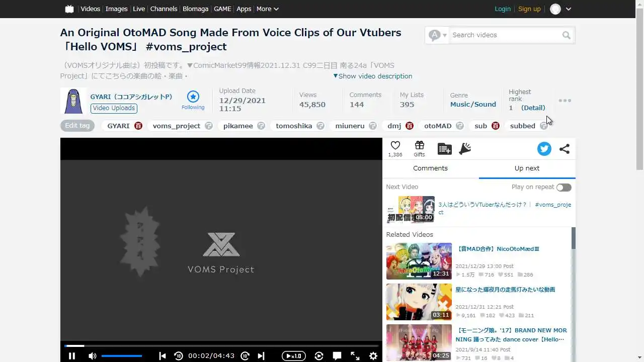Open dictionary icon next to sub tag
Image resolution: width=644 pixels, height=362 pixels.
tap(496, 126)
